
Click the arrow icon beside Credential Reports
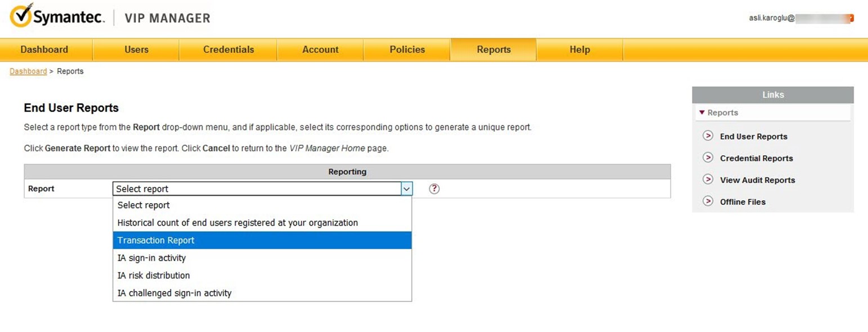pos(708,158)
